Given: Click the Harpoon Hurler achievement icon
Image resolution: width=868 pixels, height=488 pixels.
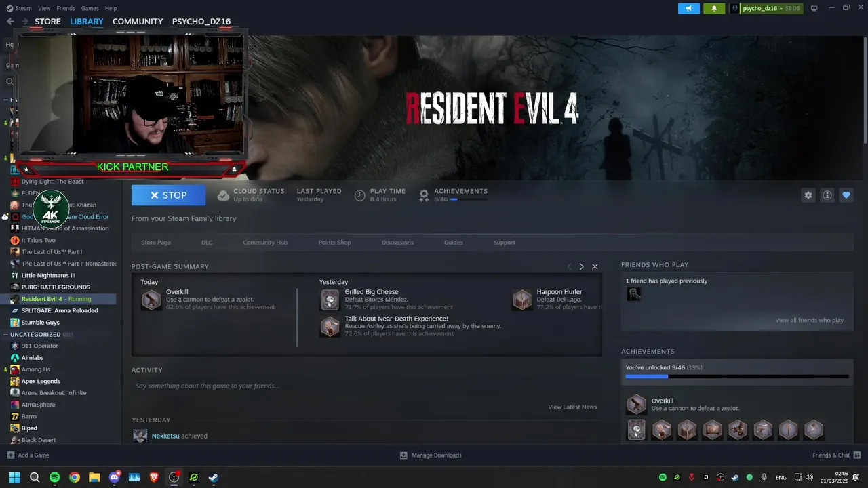Looking at the screenshot, I should [522, 300].
